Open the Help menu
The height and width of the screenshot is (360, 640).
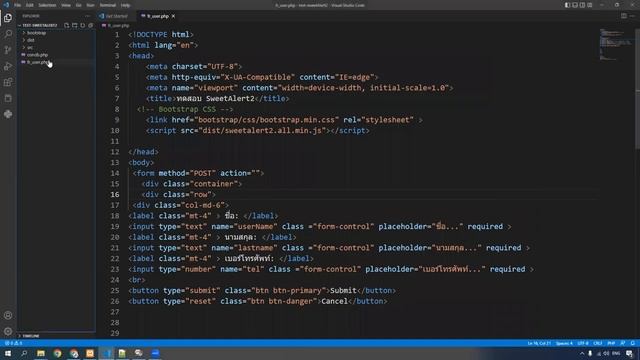point(125,5)
